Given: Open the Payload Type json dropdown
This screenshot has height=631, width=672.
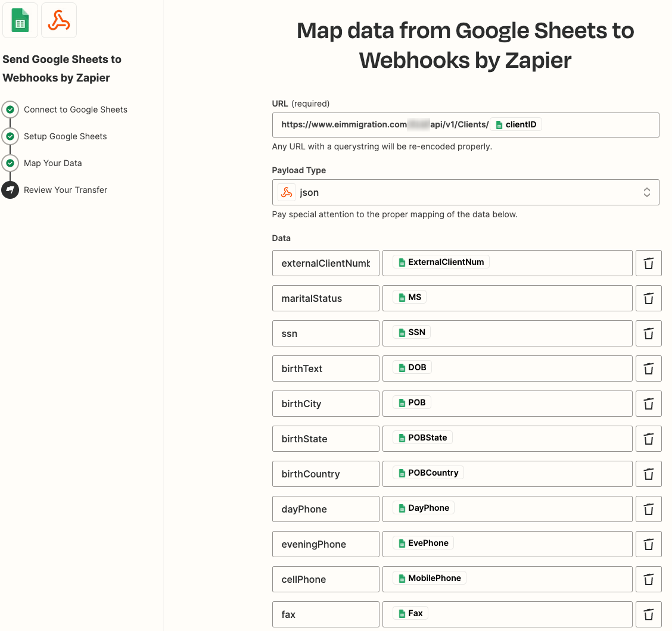Looking at the screenshot, I should (465, 192).
